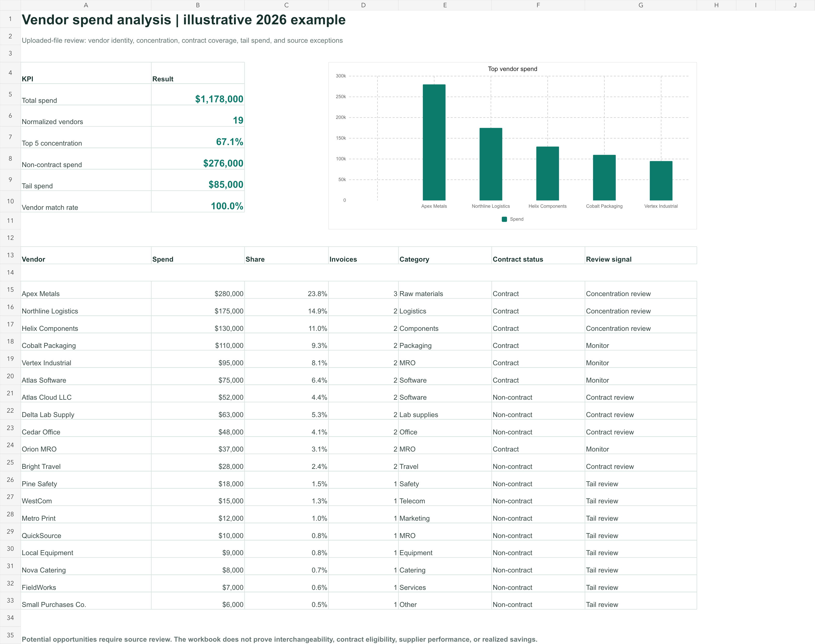Select column A header
Screen dimensions: 815x644
click(86, 5)
